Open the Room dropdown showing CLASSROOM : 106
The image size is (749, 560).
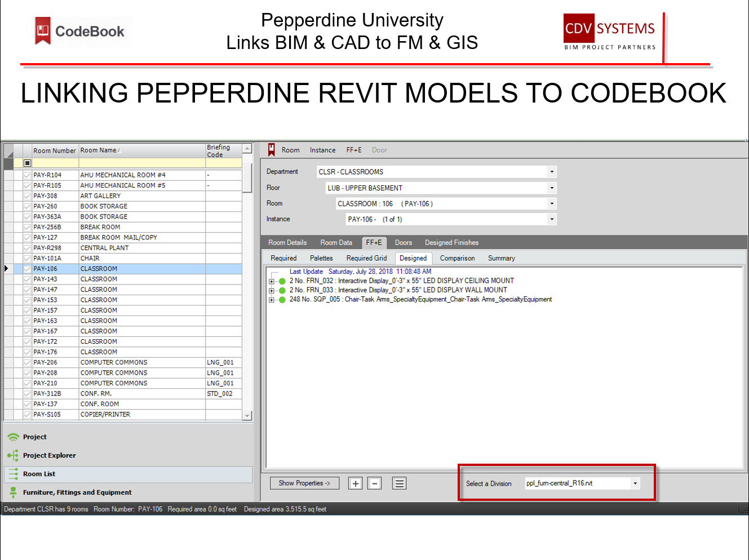(552, 204)
